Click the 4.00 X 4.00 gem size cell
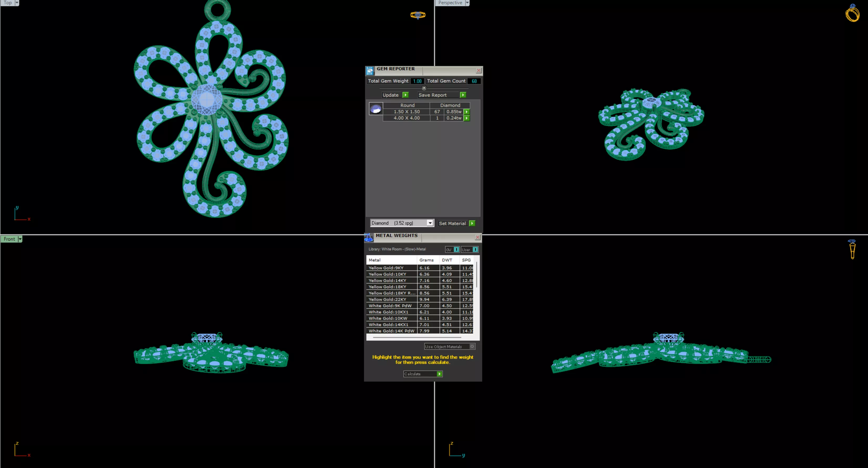The width and height of the screenshot is (868, 468). click(406, 118)
